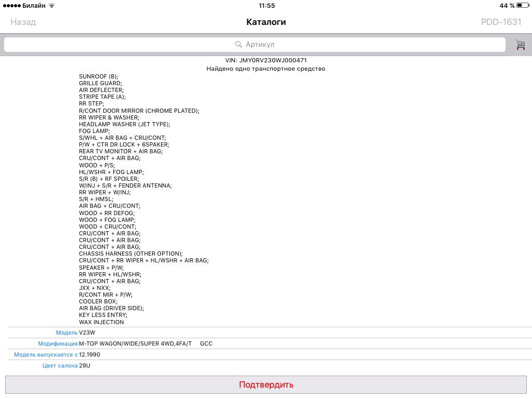Image resolution: width=532 pixels, height=399 pixels.
Task: Select the WOOD + P/S; line
Action: click(x=97, y=166)
